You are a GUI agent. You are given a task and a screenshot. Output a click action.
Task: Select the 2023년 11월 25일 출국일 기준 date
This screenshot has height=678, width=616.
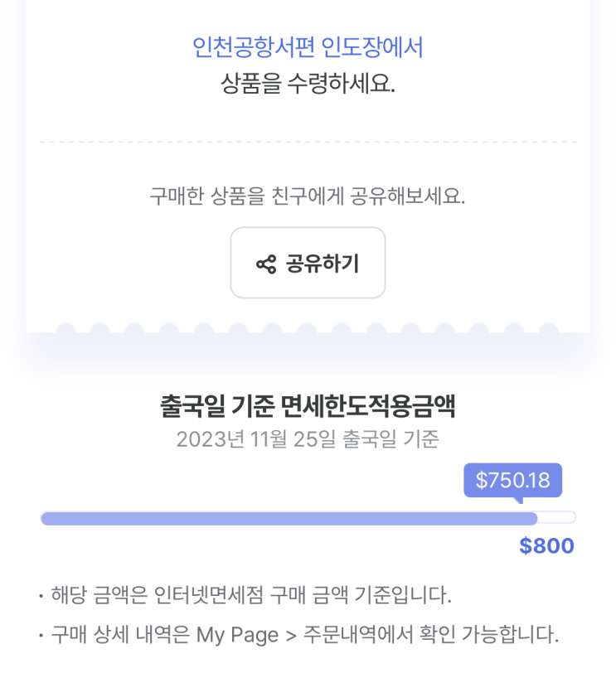tap(308, 439)
